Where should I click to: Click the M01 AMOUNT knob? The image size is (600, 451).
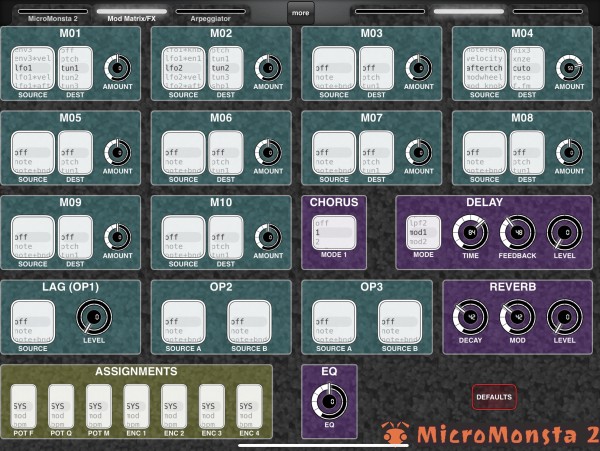(118, 68)
